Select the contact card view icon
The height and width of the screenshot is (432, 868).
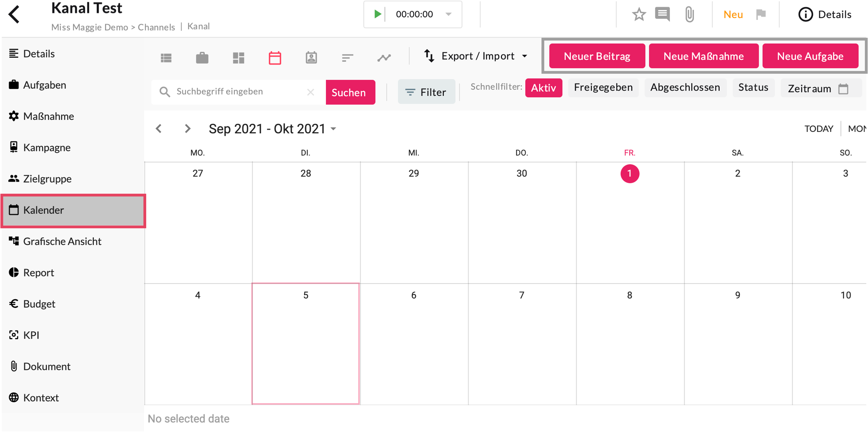click(311, 58)
